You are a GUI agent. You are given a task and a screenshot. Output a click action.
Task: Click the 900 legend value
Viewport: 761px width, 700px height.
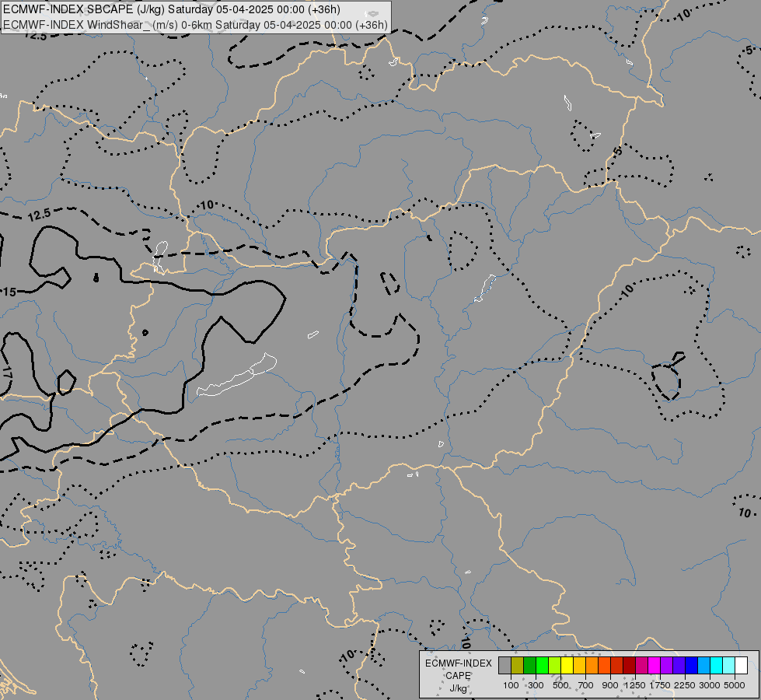coord(610,685)
